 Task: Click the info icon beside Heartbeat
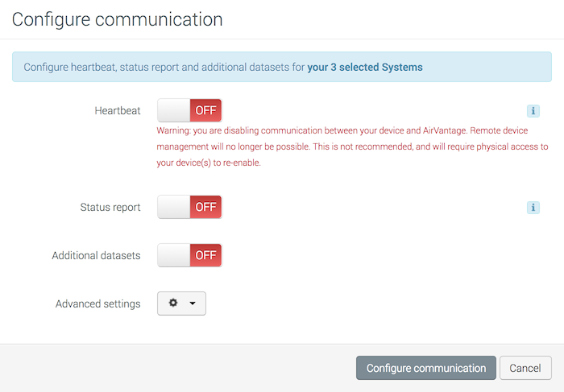click(x=533, y=111)
